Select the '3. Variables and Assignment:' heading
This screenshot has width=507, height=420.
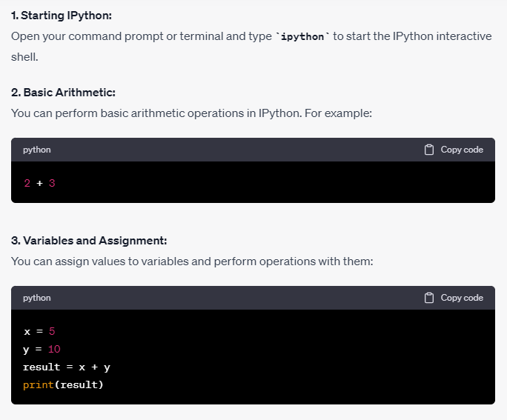click(x=89, y=241)
